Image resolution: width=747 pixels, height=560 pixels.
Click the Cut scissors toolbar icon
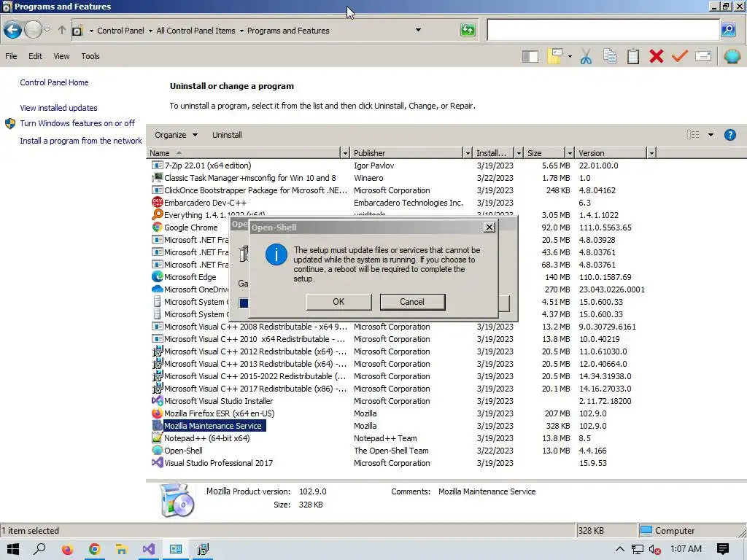[x=586, y=57]
